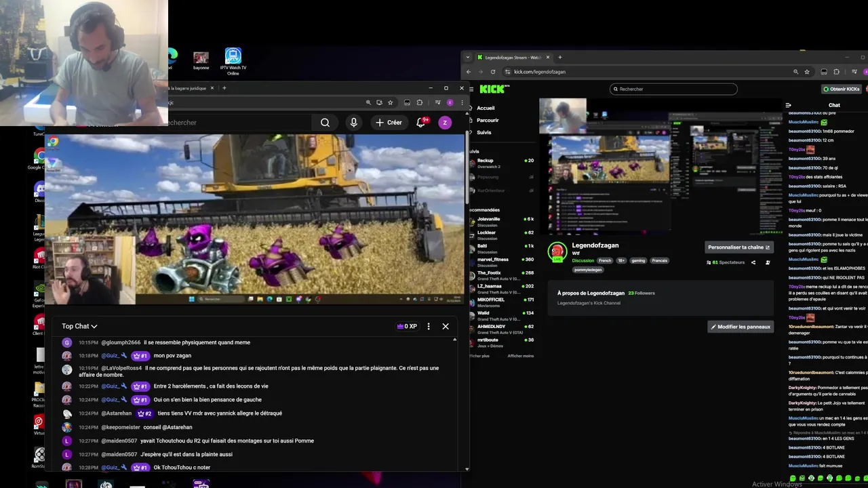Collapse the Kick chat panel icon

coord(789,105)
